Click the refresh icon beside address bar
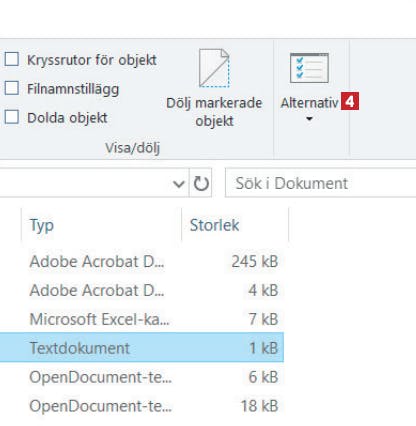The width and height of the screenshot is (416, 426). point(201,183)
